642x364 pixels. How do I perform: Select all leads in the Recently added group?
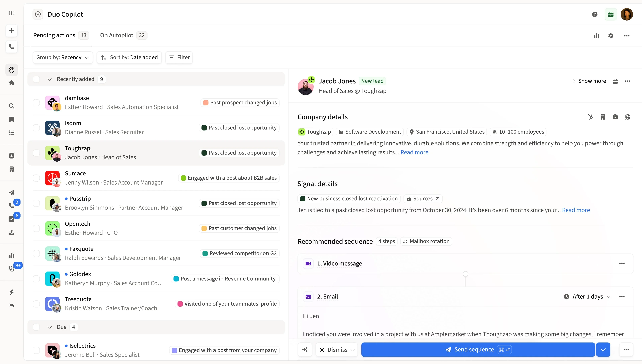(x=36, y=79)
